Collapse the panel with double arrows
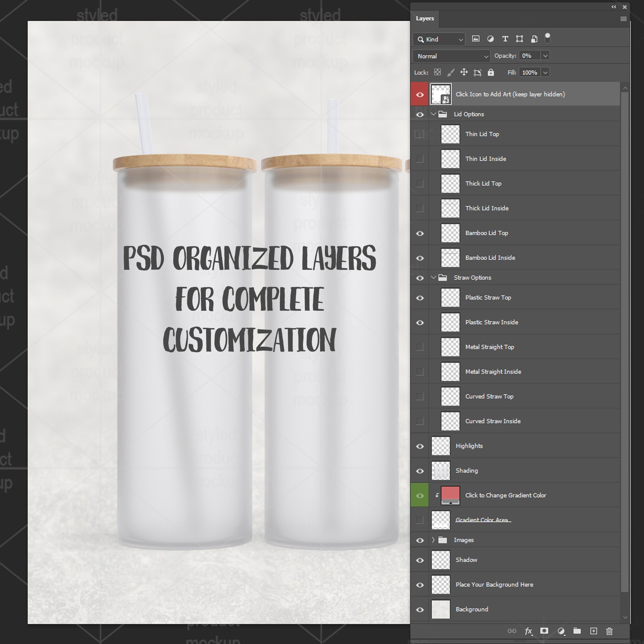Viewport: 644px width, 644px height. coord(614,7)
